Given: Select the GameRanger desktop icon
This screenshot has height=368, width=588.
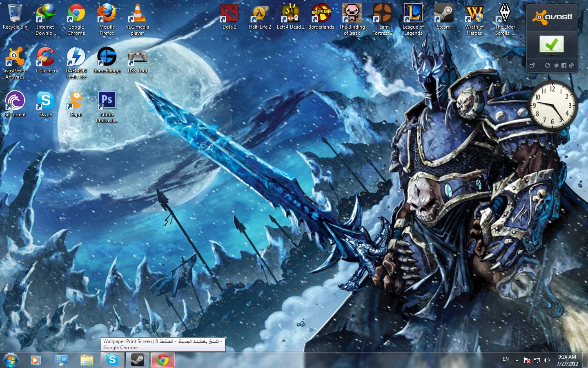Looking at the screenshot, I should pyautogui.click(x=107, y=61).
